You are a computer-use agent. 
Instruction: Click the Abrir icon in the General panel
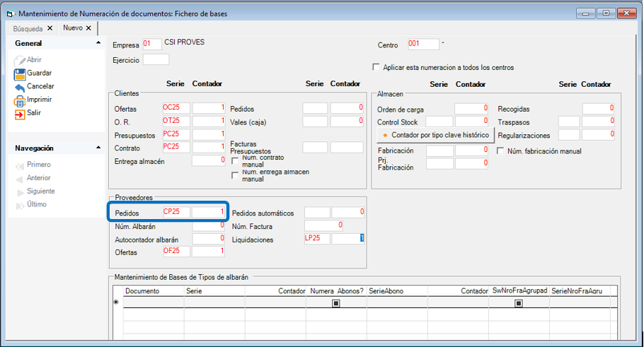19,61
